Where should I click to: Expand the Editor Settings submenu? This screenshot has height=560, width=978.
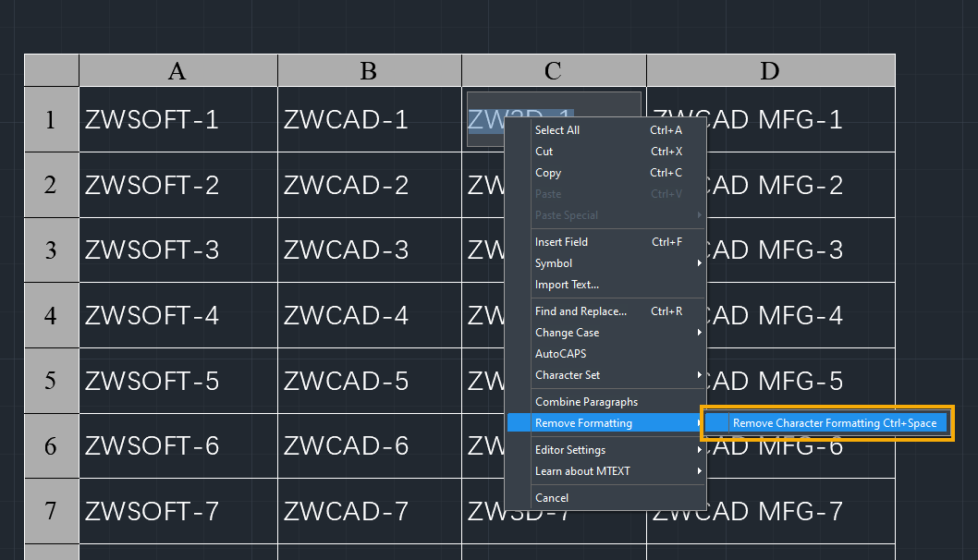pos(605,449)
